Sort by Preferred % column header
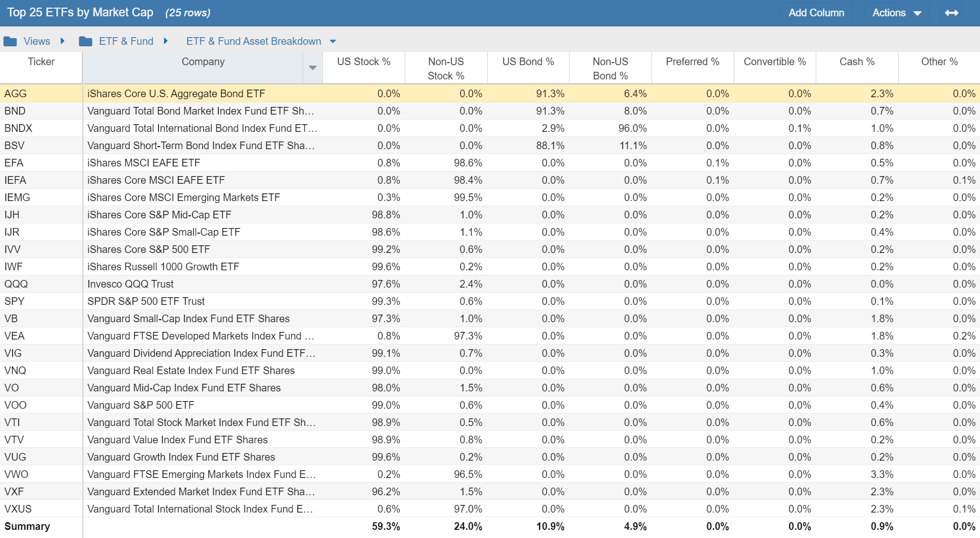Image resolution: width=980 pixels, height=538 pixels. (693, 68)
